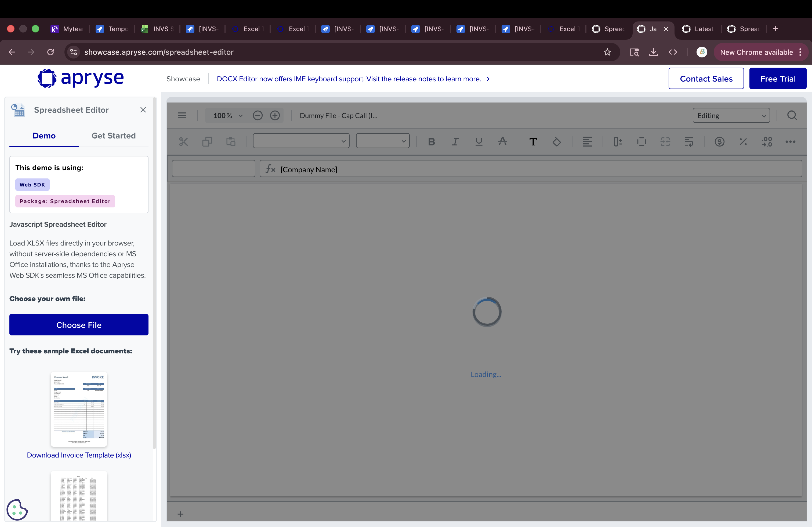Click the Copy icon in toolbar
The height and width of the screenshot is (527, 812).
click(207, 141)
